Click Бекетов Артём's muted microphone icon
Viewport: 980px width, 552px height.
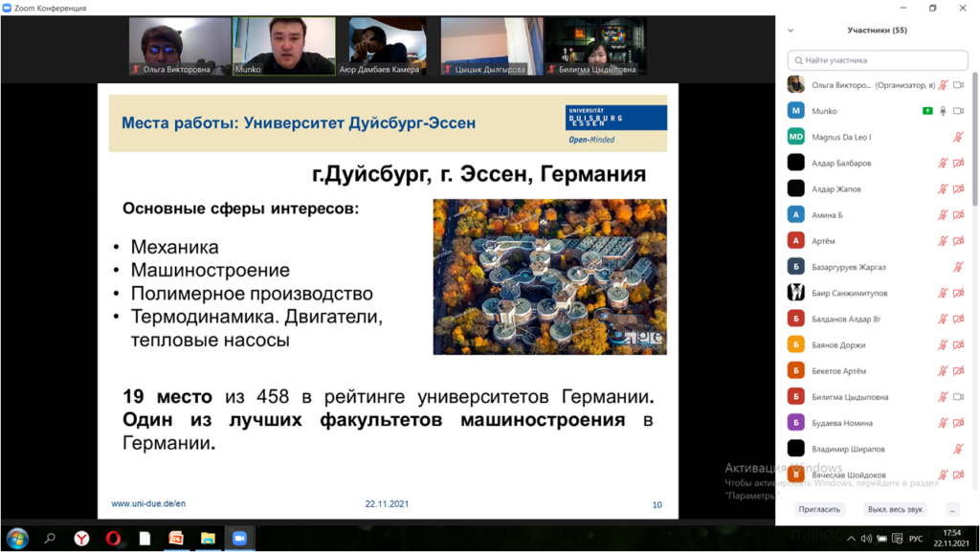coord(943,371)
